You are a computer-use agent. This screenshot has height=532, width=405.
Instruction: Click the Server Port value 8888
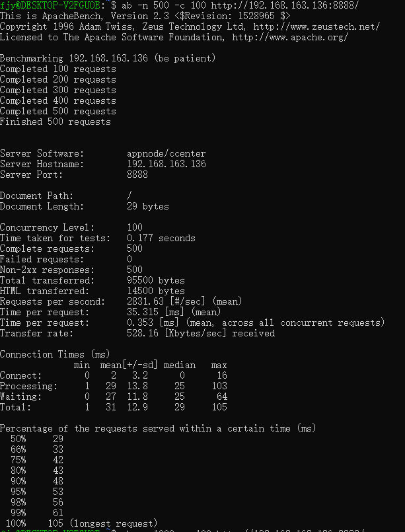click(137, 174)
